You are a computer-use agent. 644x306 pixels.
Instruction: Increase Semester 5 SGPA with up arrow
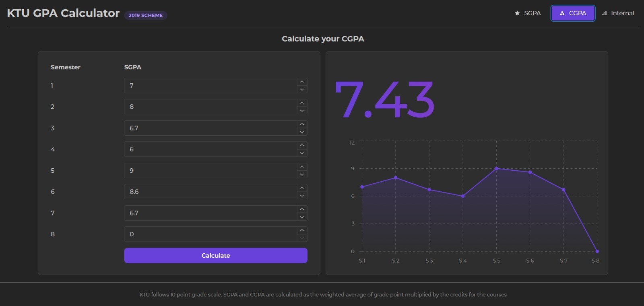pos(302,167)
